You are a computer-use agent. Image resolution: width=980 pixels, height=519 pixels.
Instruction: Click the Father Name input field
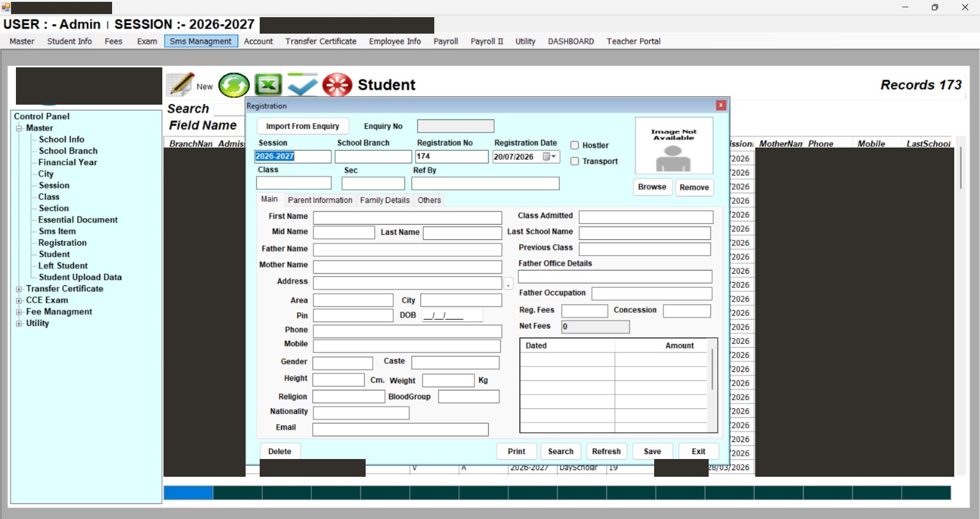(407, 250)
